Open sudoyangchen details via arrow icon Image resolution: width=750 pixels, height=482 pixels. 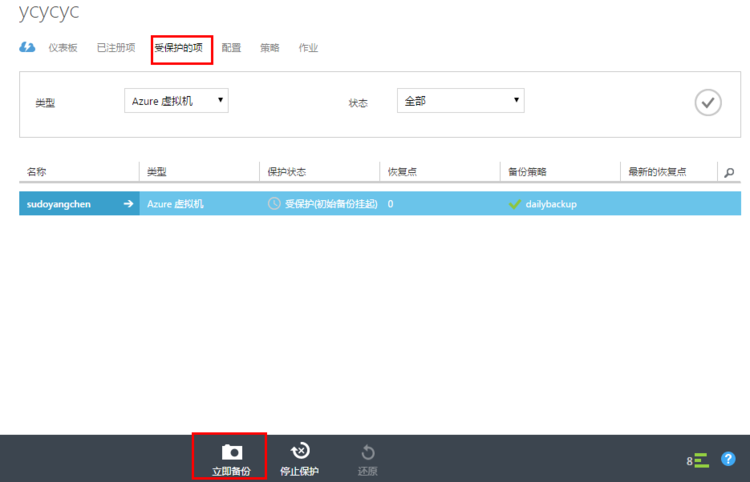[128, 204]
